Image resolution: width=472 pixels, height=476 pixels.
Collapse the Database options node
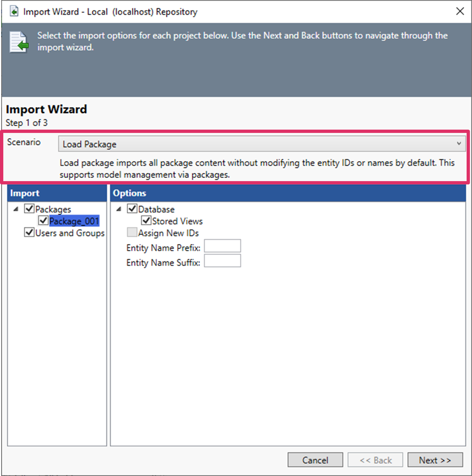(119, 209)
